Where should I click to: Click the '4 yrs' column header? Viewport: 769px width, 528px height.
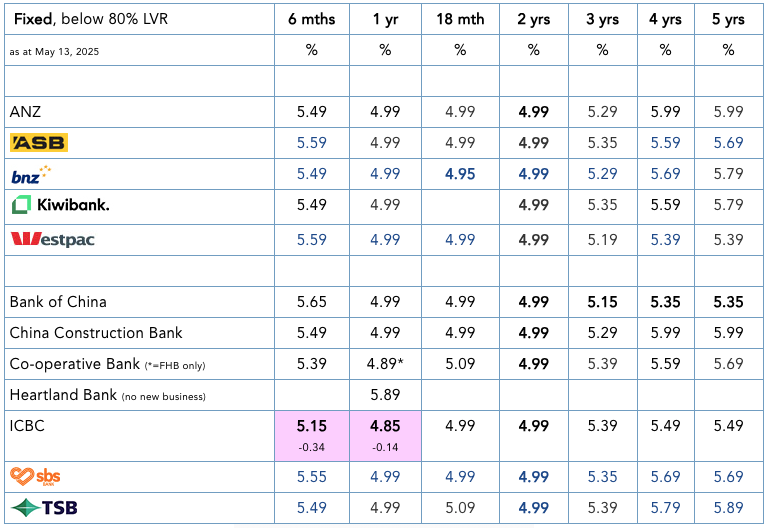coord(666,19)
